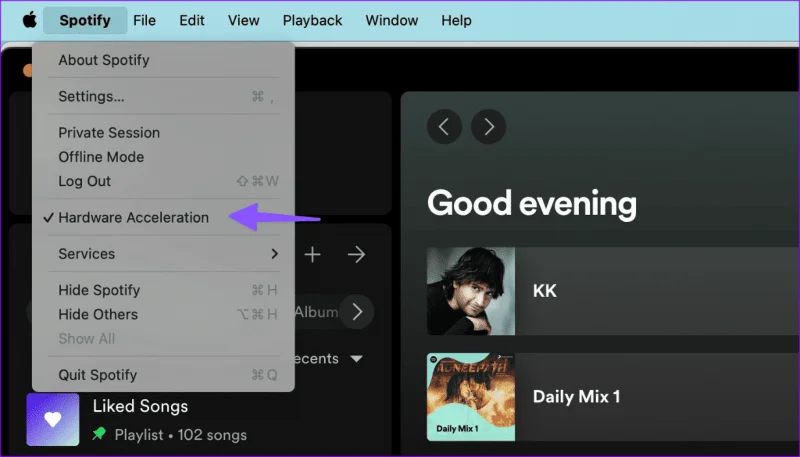The height and width of the screenshot is (457, 800).
Task: Open the Playback menu
Action: [x=312, y=20]
